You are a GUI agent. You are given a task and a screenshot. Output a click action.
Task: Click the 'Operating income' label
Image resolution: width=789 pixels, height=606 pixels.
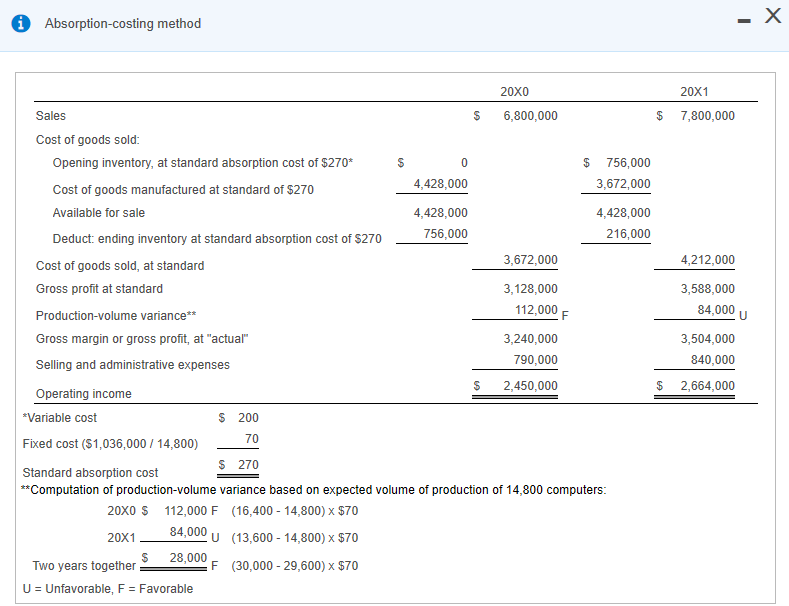point(84,394)
